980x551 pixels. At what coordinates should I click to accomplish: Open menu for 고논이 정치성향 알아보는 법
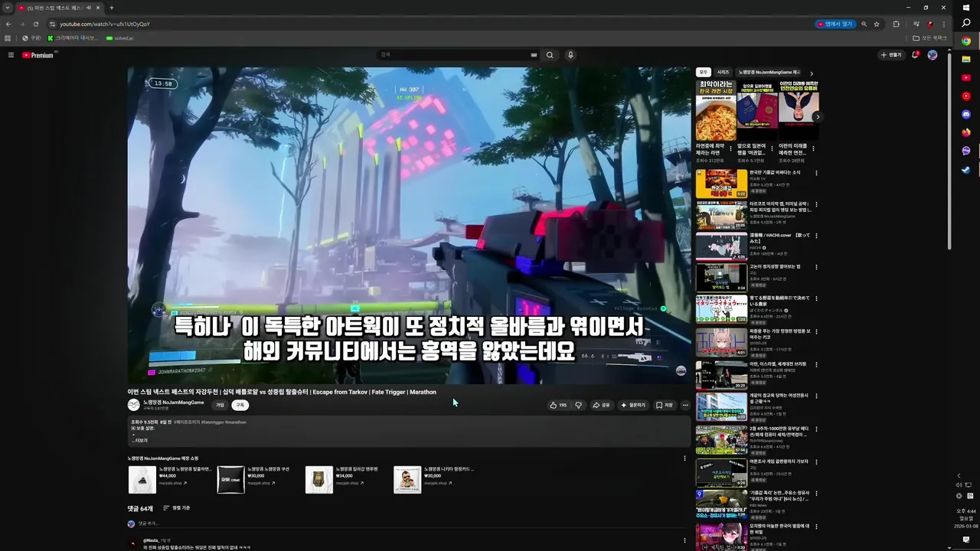point(816,267)
